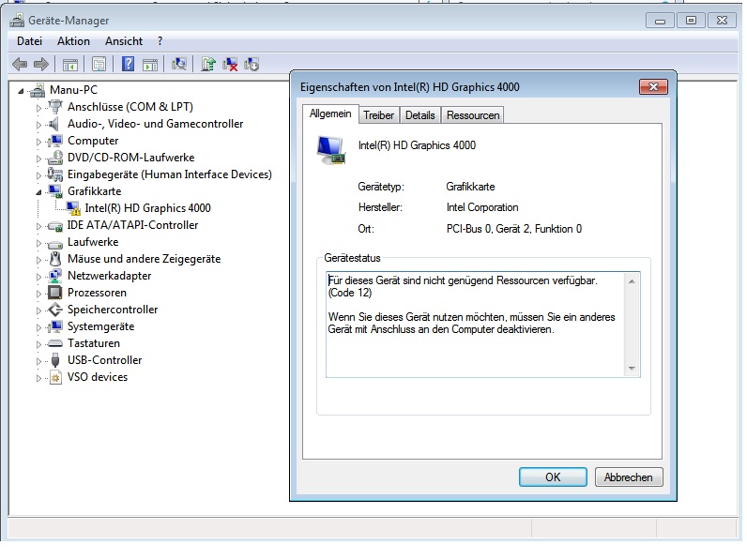The width and height of the screenshot is (747, 560).
Task: Open the Aktion menu
Action: (x=73, y=41)
